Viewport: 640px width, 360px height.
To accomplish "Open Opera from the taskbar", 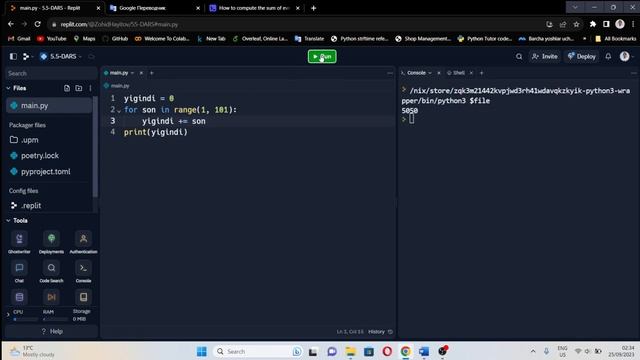I will coord(387,351).
